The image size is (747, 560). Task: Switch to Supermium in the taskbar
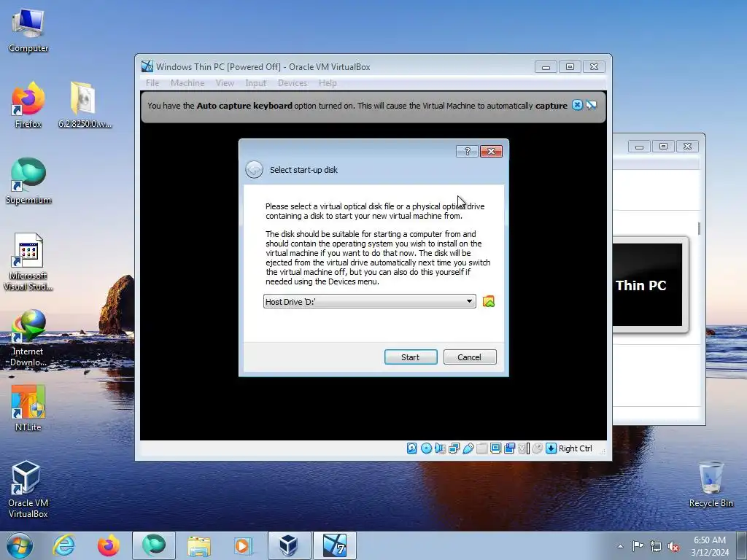(x=153, y=545)
